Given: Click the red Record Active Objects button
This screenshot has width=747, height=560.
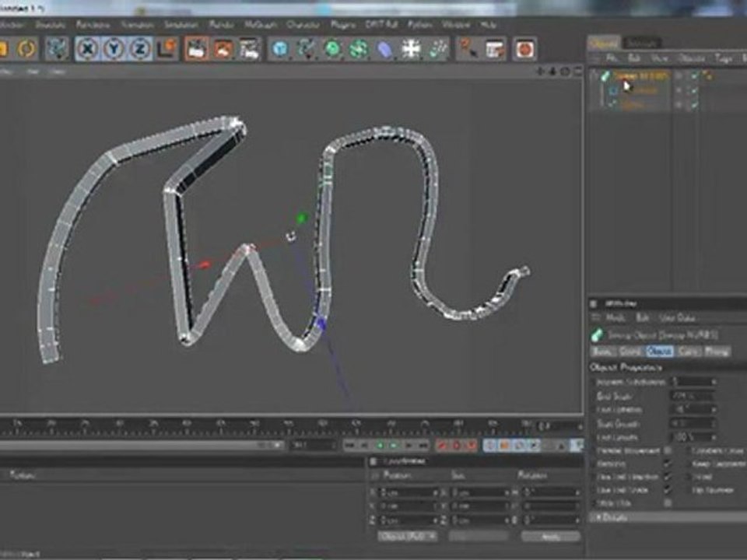Looking at the screenshot, I should pos(442,445).
